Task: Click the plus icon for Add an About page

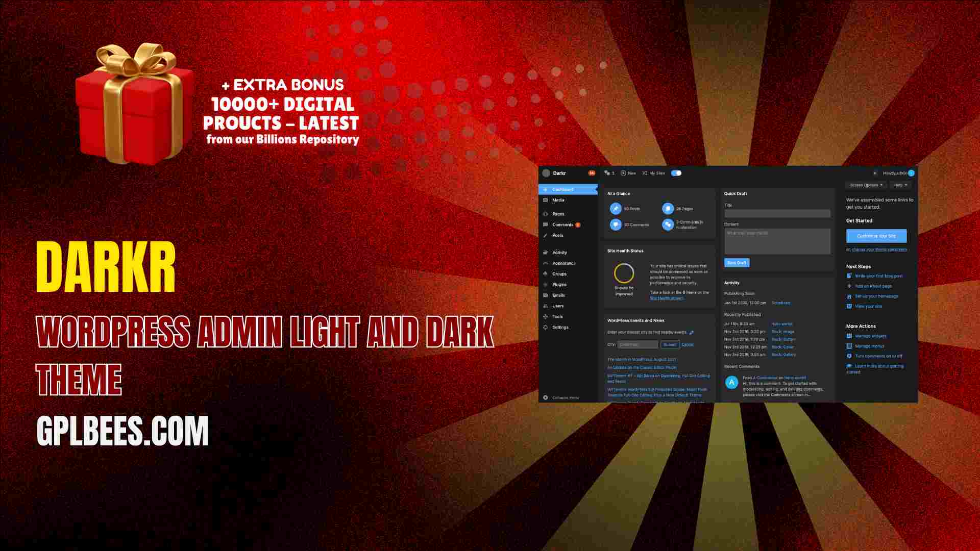Action: point(849,286)
